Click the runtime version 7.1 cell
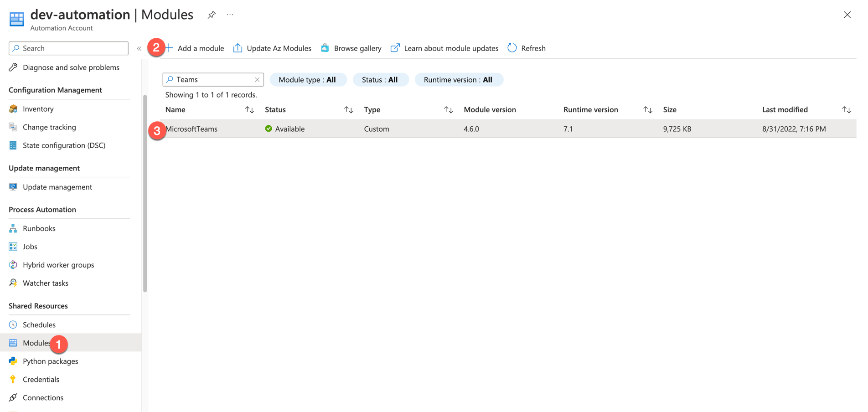 point(568,129)
